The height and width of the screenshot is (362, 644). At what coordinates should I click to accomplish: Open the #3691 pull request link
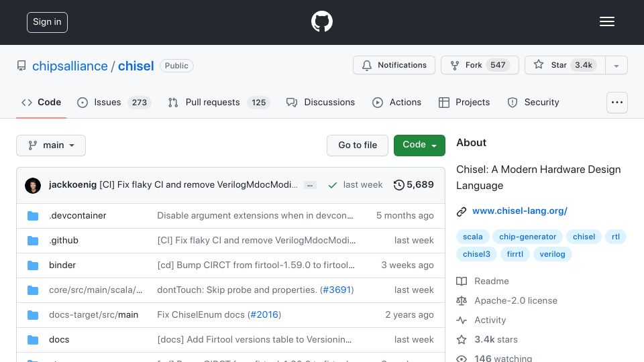coord(337,290)
